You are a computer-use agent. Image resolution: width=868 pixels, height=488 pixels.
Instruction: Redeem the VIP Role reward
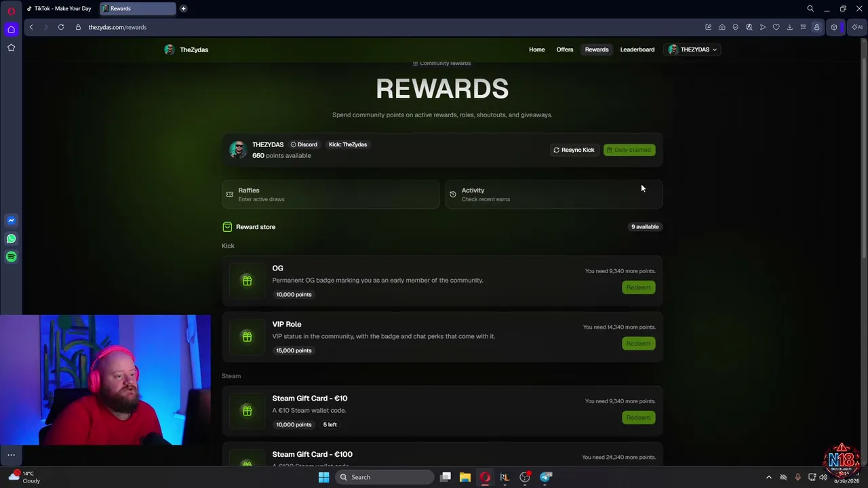(638, 344)
